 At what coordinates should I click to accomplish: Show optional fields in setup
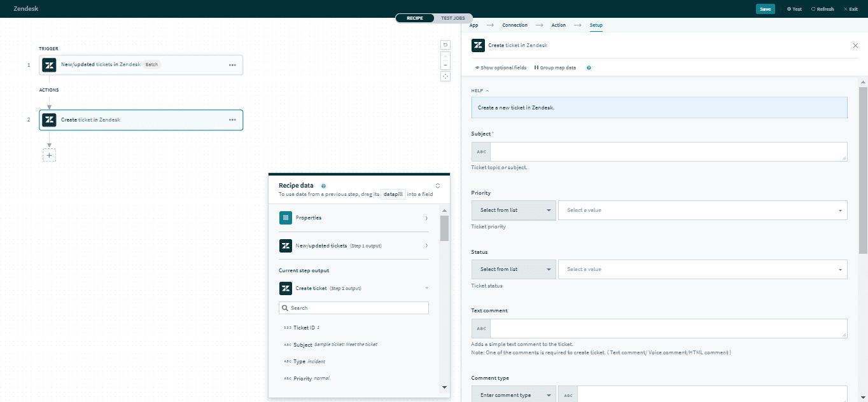click(501, 67)
